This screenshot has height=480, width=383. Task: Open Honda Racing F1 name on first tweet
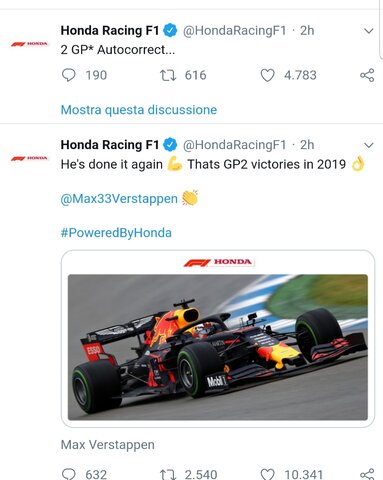pyautogui.click(x=110, y=30)
